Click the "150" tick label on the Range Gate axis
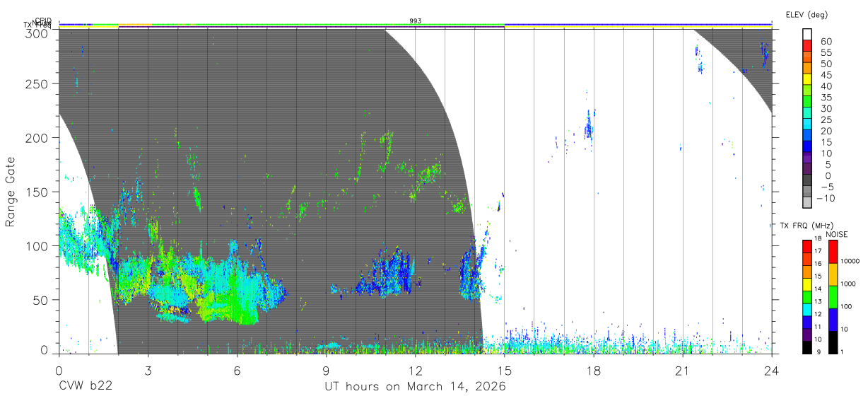This screenshot has width=868, height=401. pyautogui.click(x=36, y=192)
